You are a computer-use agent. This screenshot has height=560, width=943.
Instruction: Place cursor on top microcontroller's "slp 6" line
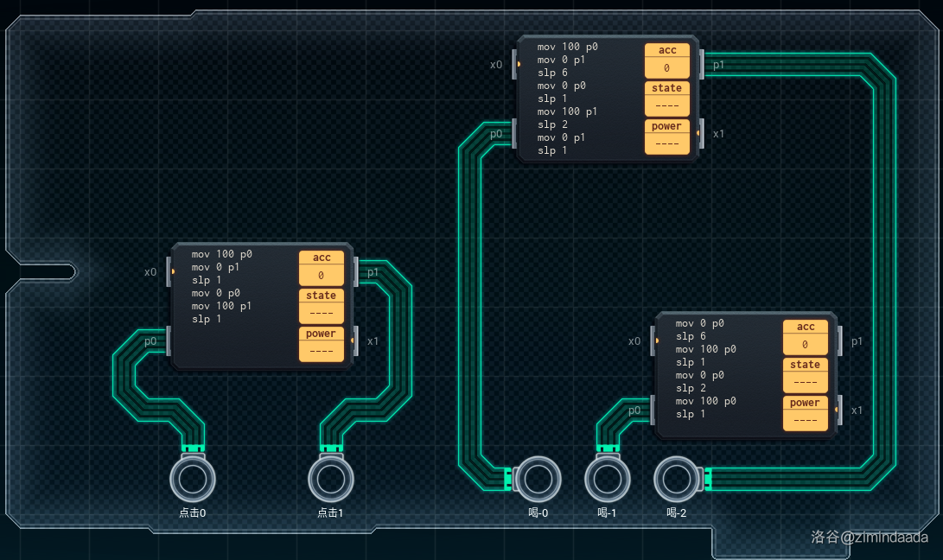click(552, 73)
